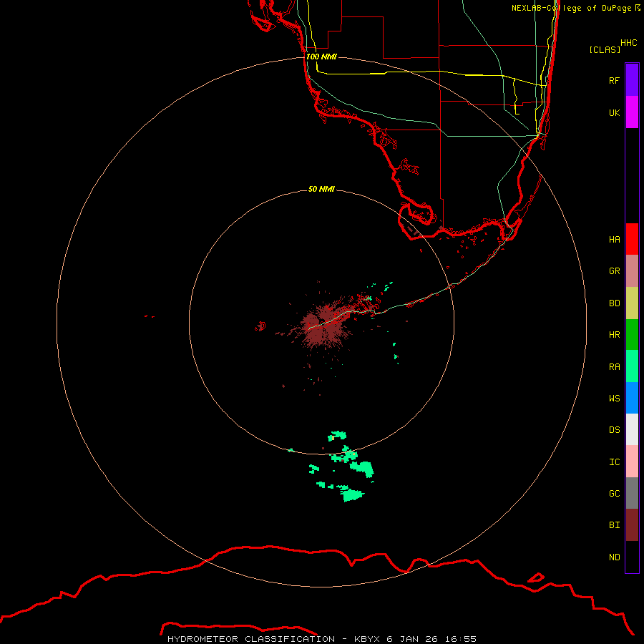Image resolution: width=644 pixels, height=644 pixels.
Task: Click the 100 NMI range ring label
Action: 321,57
